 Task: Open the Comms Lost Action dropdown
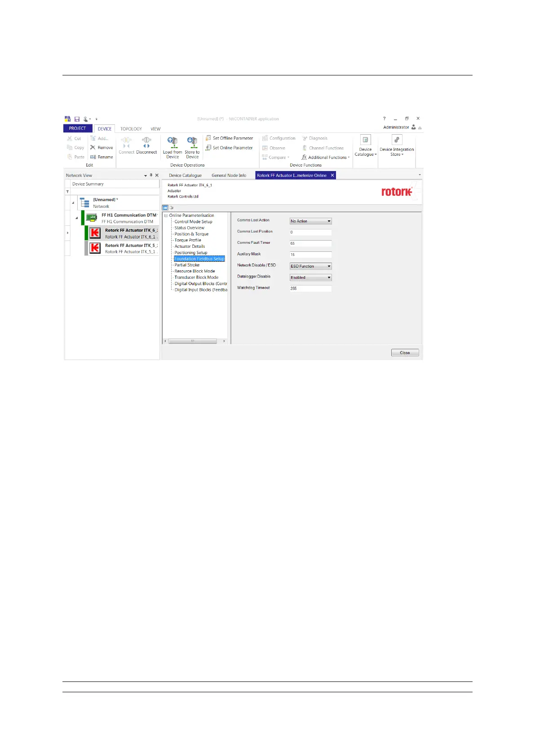pyautogui.click(x=311, y=221)
